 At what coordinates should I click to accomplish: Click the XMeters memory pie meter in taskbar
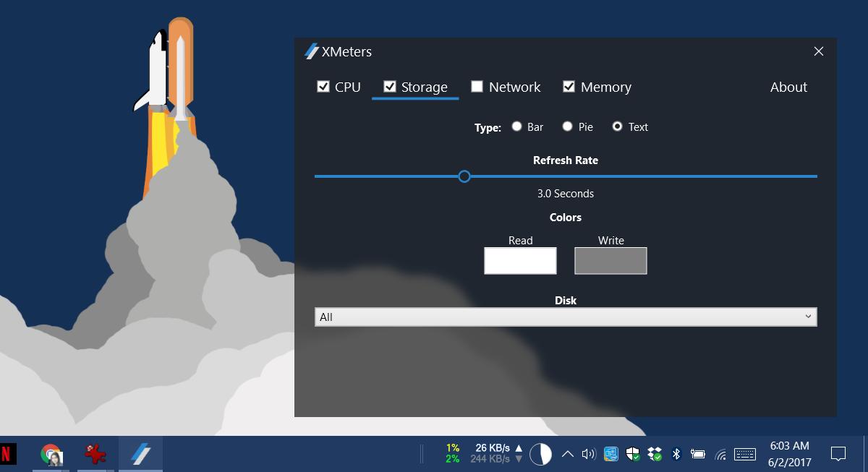point(540,454)
